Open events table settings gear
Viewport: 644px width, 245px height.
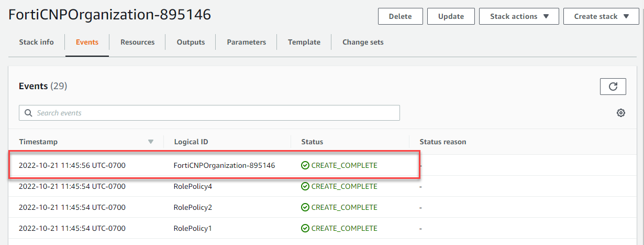click(621, 113)
